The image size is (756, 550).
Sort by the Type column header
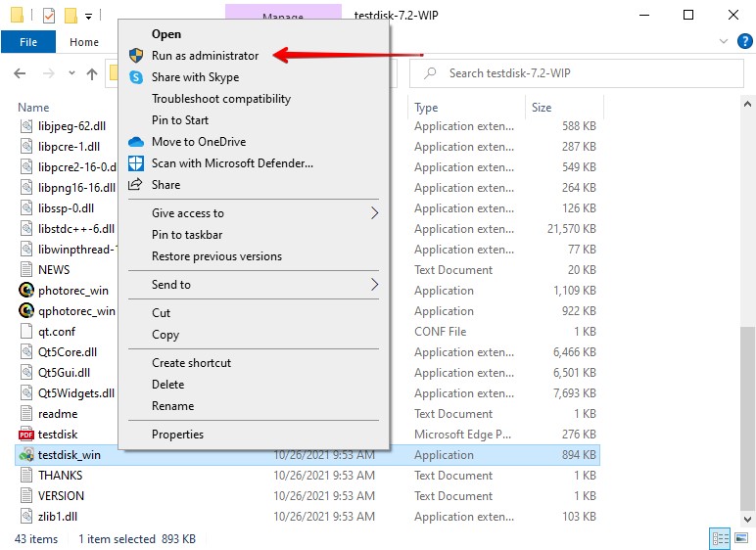pyautogui.click(x=426, y=107)
